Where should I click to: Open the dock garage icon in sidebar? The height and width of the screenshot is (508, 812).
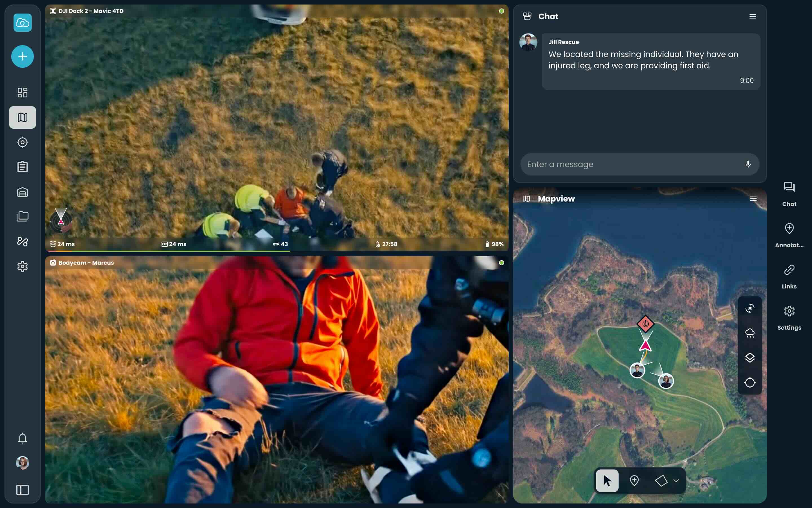point(23,192)
